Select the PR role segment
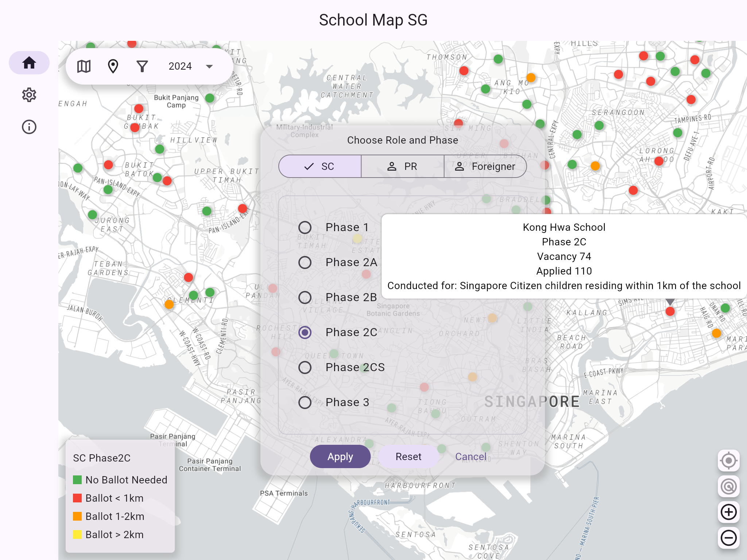This screenshot has height=560, width=747. tap(402, 167)
